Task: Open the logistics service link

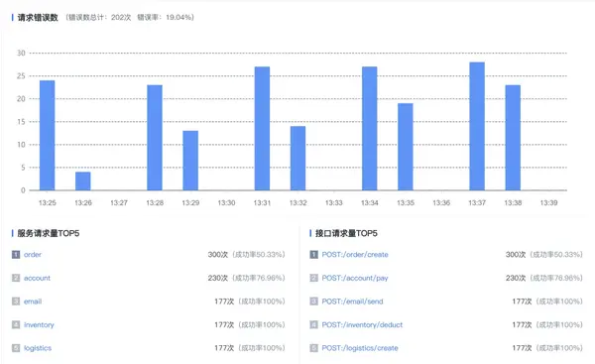Action: coord(38,348)
